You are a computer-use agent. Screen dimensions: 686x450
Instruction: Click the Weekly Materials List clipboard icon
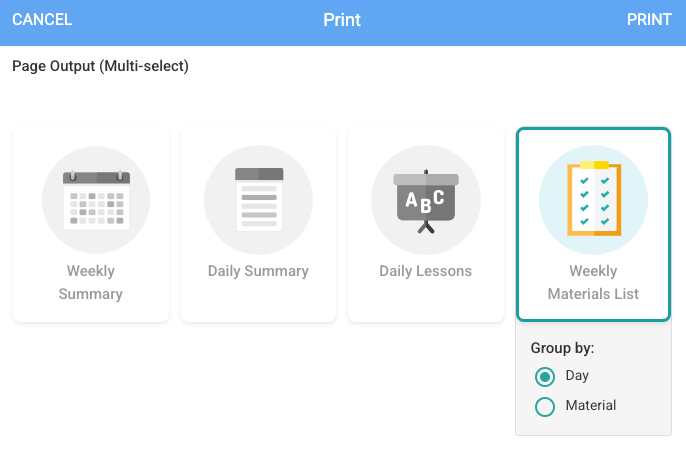coord(593,199)
